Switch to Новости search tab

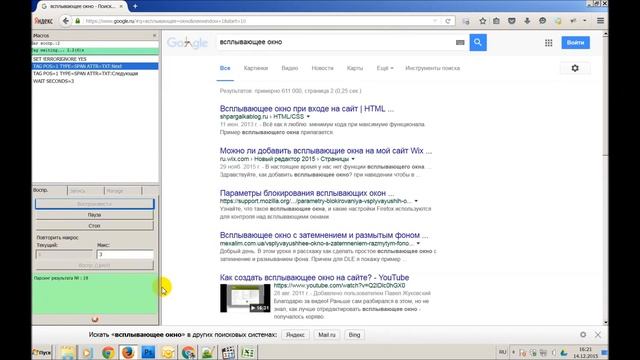[322, 68]
